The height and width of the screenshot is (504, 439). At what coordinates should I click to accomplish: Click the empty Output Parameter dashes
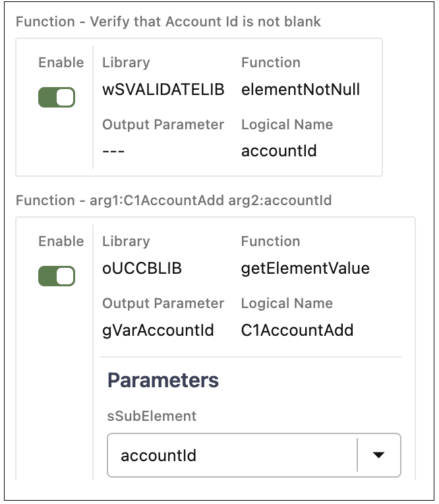point(114,151)
